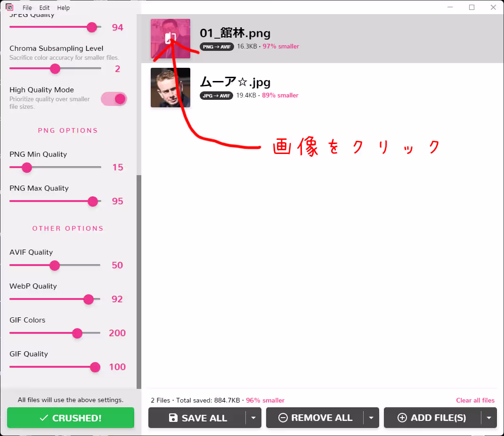Expand the Save All dropdown arrow
Screen dimensions: 504x436
[x=253, y=418]
